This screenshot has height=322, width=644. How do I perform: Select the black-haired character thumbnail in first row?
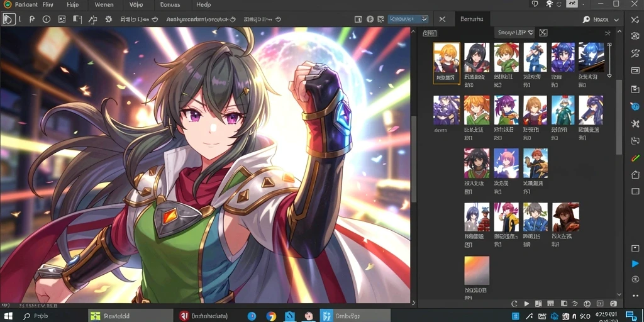pyautogui.click(x=477, y=57)
